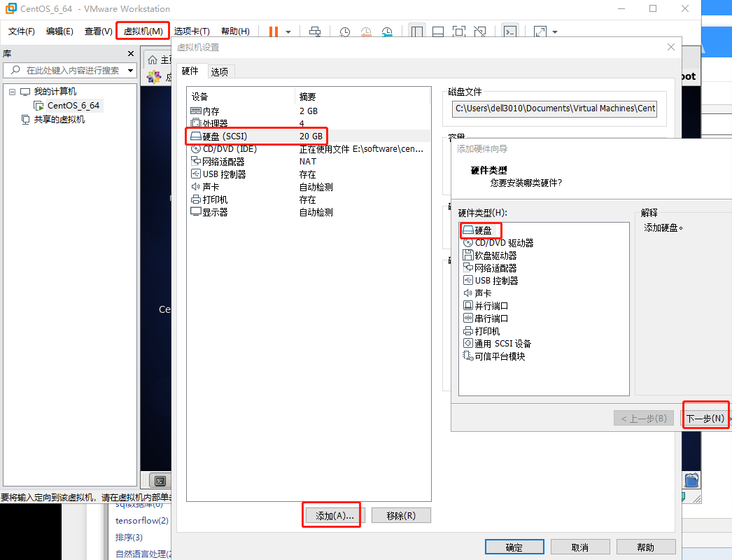Toggle the thumbnail bar view icon
Screen dimensions: 732x560
click(438, 31)
